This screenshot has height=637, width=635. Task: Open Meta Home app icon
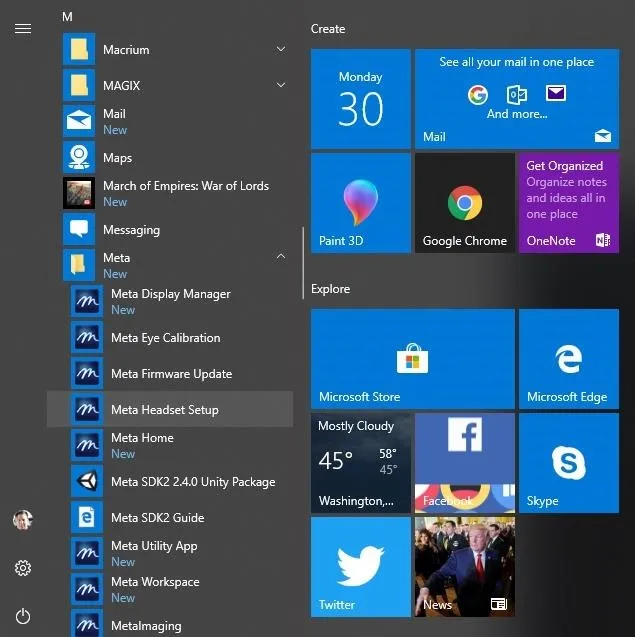pyautogui.click(x=87, y=445)
